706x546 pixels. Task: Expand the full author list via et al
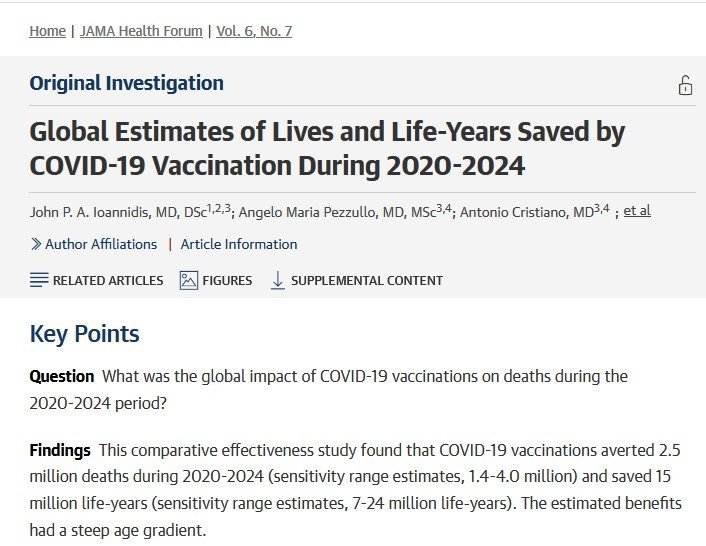click(637, 211)
